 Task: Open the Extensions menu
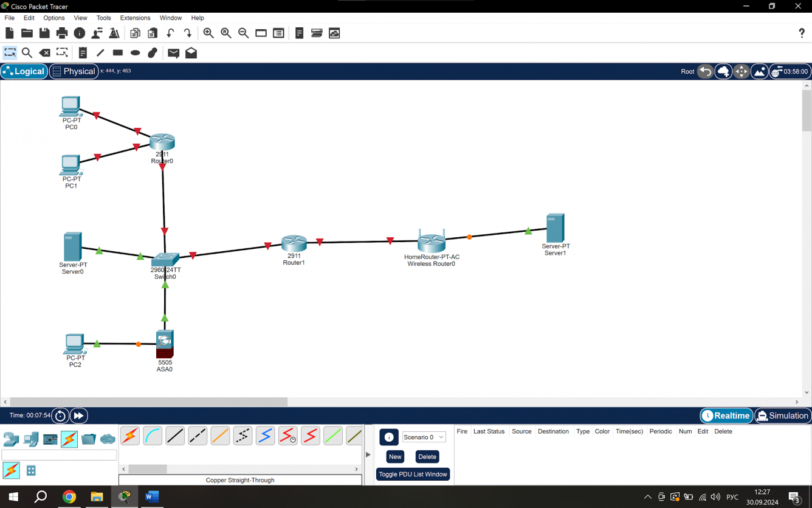pyautogui.click(x=135, y=18)
